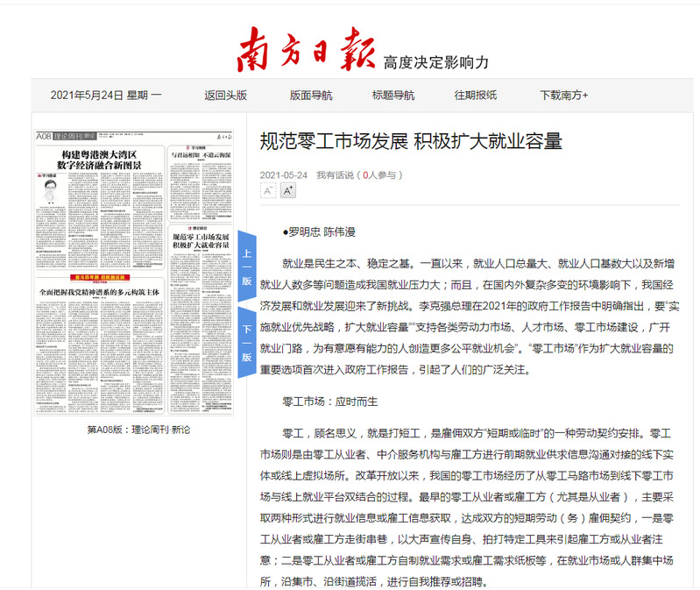Open 全面把握我党精神谱系 article in page thumbnail
The height and width of the screenshot is (590, 700).
(97, 292)
